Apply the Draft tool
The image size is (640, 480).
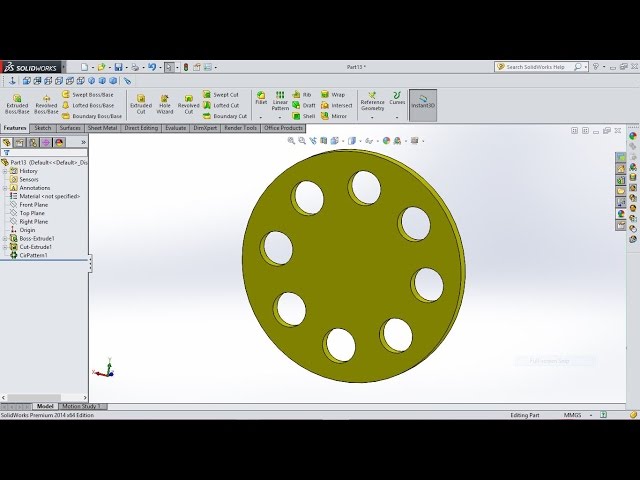[304, 105]
